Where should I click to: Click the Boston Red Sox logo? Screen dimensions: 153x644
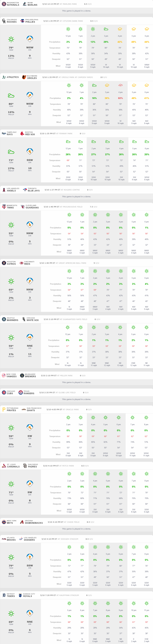[x=22, y=133]
